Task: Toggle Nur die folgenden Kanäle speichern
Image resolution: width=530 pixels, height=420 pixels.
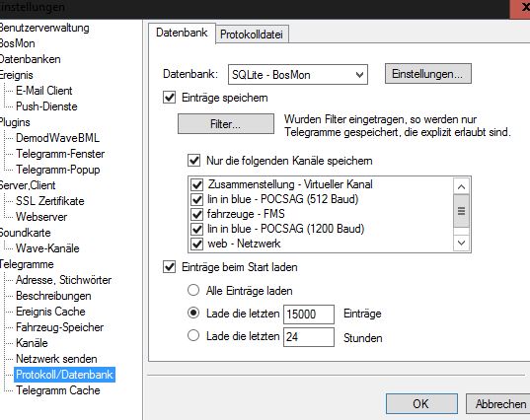Action: (194, 161)
